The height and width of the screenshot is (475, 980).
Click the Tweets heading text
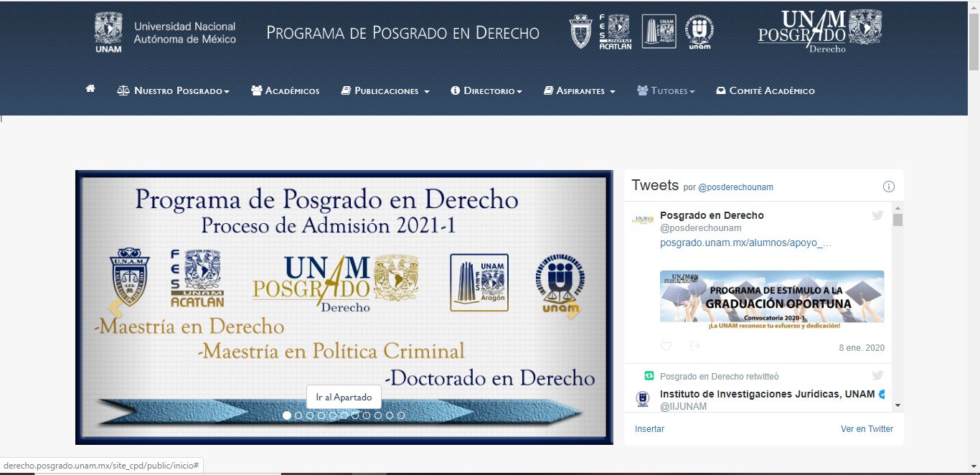coord(655,185)
